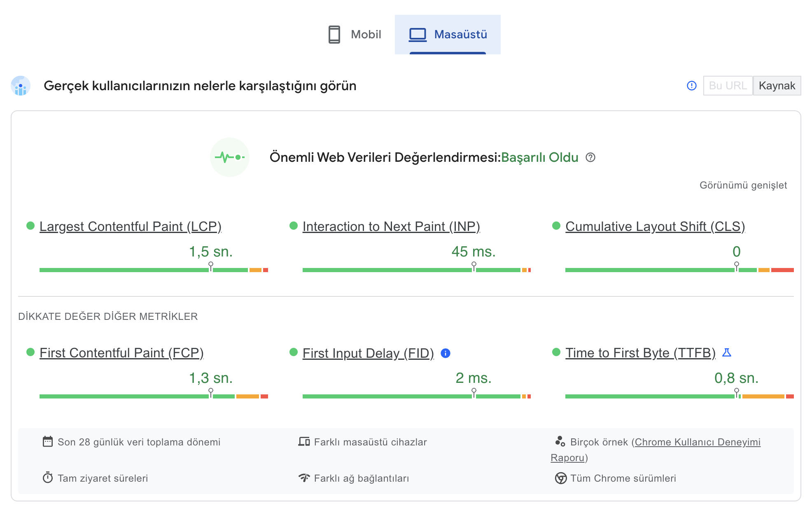
Task: Click the green status dot beside FCP
Action: (30, 352)
